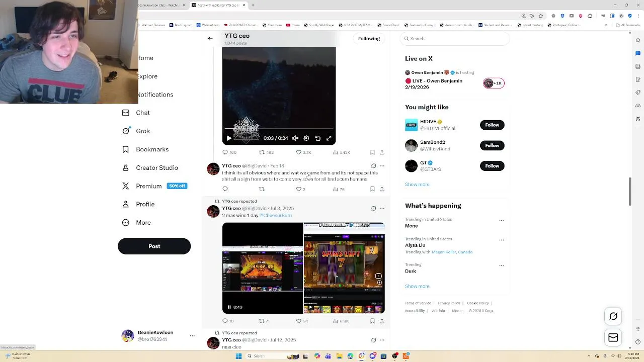Open the Terms of Service link
Image resolution: width=644 pixels, height=362 pixels.
[418, 303]
